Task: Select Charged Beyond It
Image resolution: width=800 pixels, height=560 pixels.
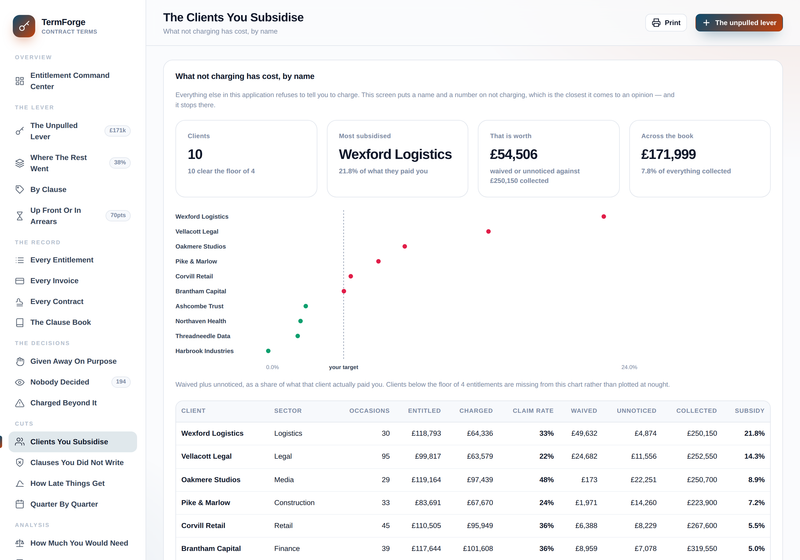Action: click(72, 403)
